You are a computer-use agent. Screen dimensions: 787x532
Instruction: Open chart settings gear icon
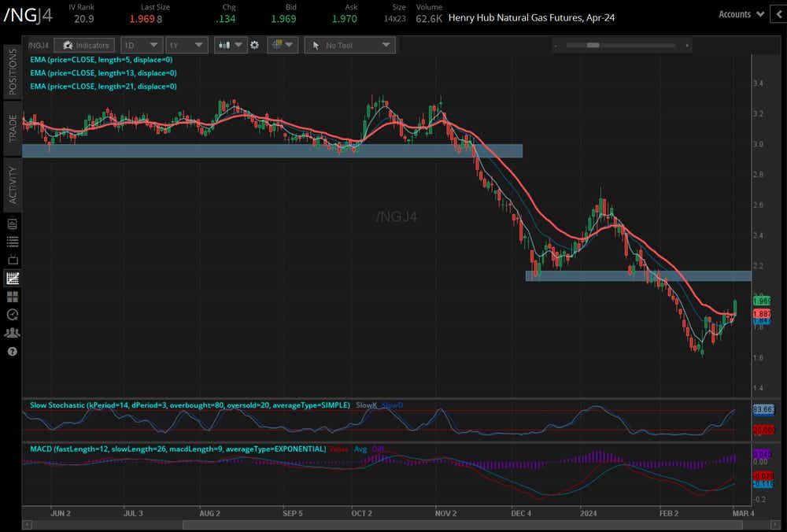[254, 46]
